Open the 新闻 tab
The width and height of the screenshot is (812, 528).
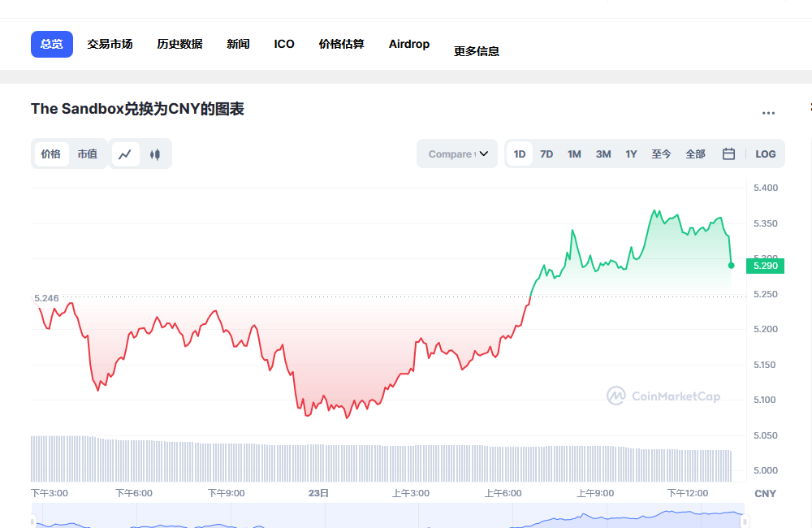coord(238,44)
